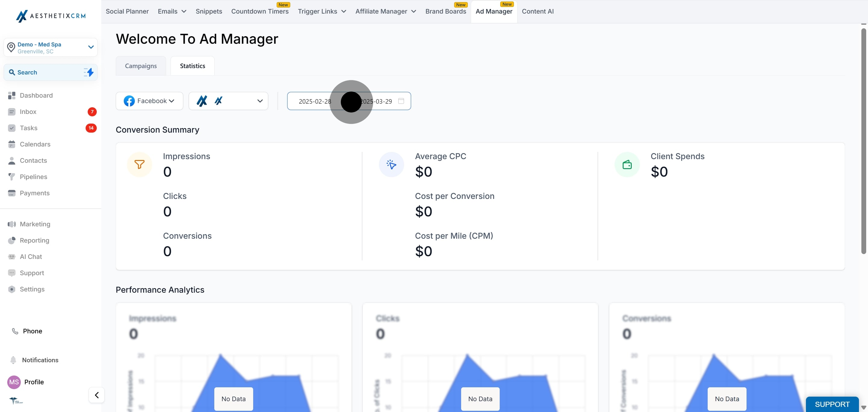This screenshot has height=412, width=868.
Task: Open the AI Chat robot icon
Action: [x=11, y=257]
